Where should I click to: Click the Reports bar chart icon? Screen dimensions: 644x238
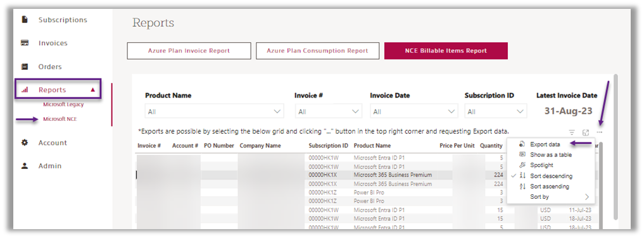coord(25,90)
